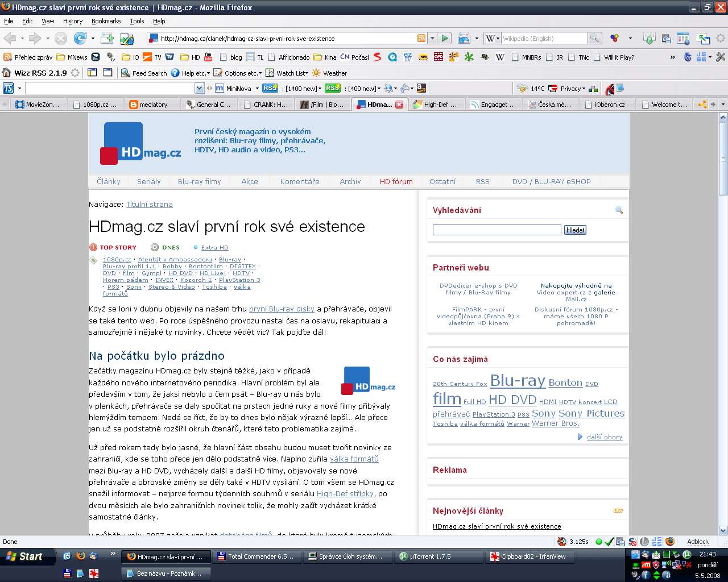
Task: Click the green Go arrow beside the URL
Action: [x=445, y=38]
